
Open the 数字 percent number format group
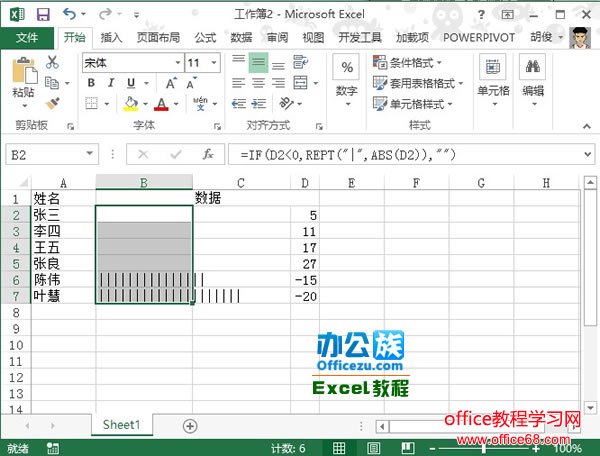click(347, 80)
